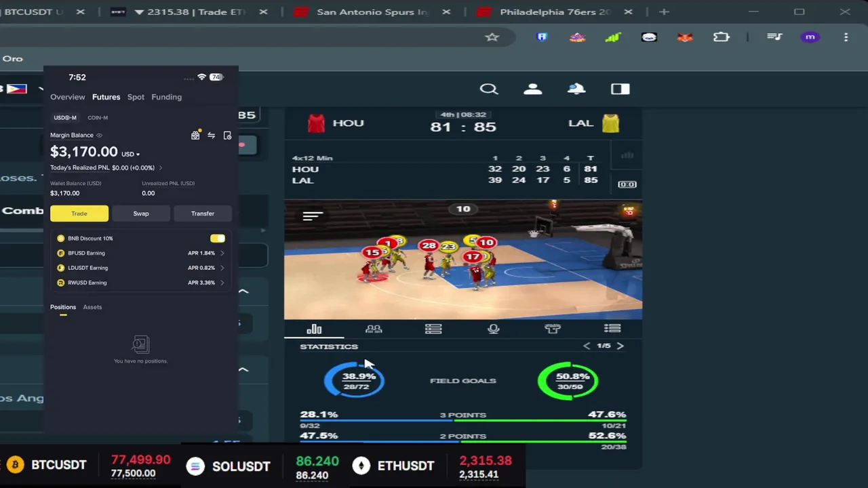
Task: Select the bar chart statistics tab icon
Action: click(314, 329)
